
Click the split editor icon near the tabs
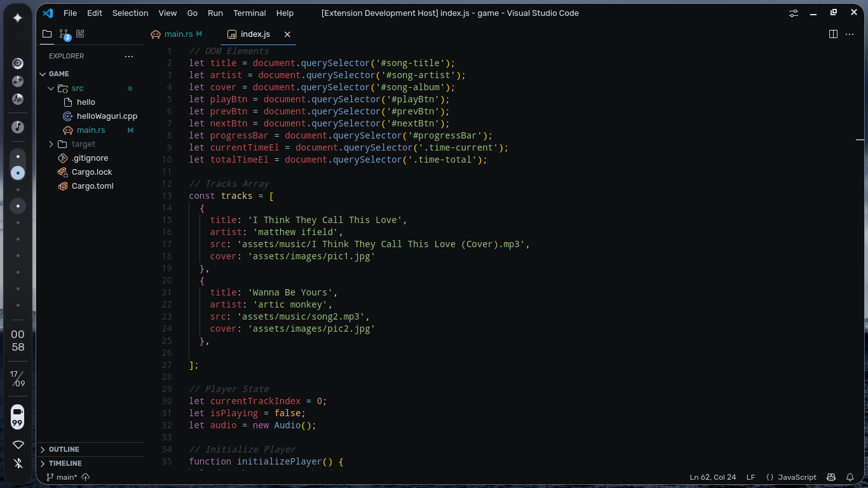833,34
